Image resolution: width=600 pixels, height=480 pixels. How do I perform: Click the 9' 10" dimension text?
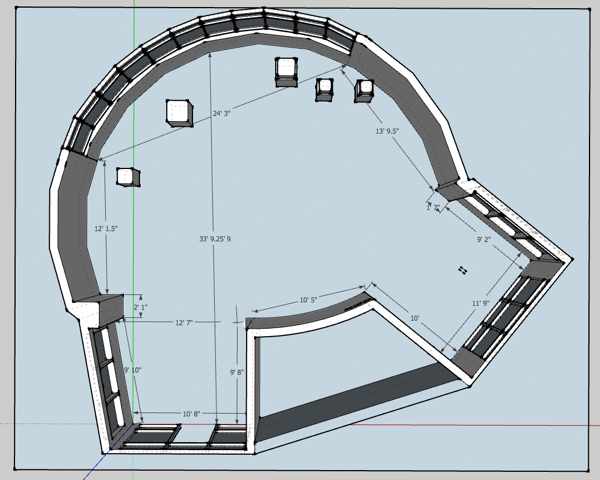coord(133,370)
